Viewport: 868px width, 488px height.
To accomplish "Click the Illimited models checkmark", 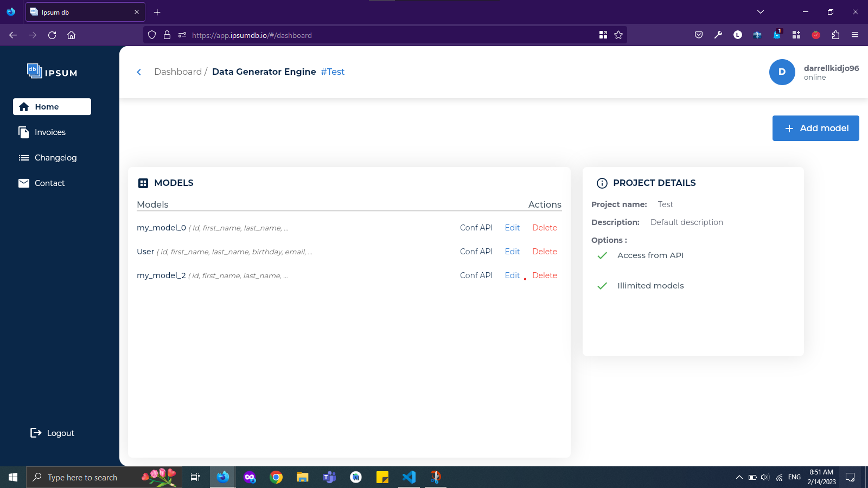I will (602, 286).
